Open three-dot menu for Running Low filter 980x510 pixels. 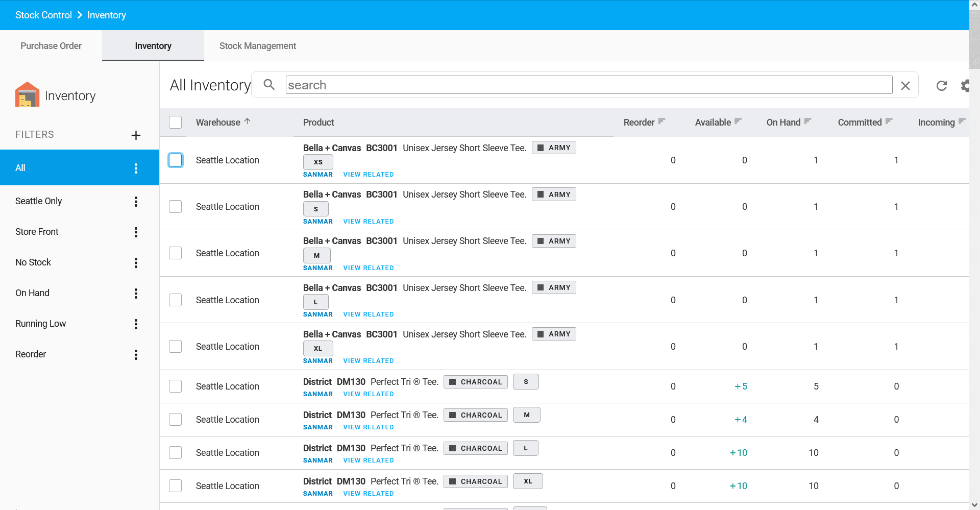click(136, 324)
